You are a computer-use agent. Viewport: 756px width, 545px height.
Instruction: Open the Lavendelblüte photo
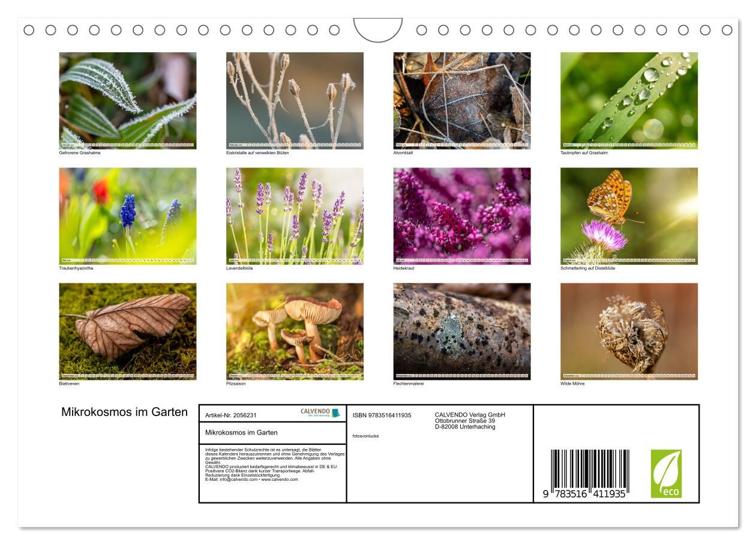(295, 215)
